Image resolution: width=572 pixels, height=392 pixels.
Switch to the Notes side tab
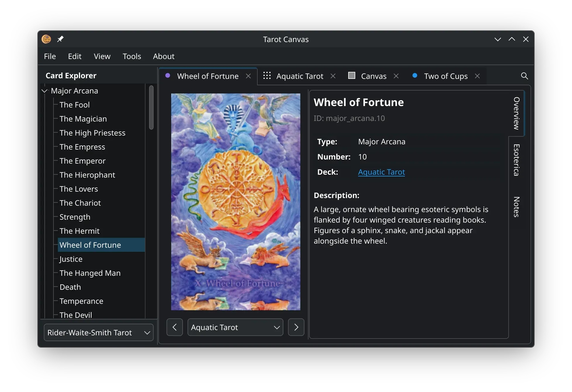(x=516, y=207)
